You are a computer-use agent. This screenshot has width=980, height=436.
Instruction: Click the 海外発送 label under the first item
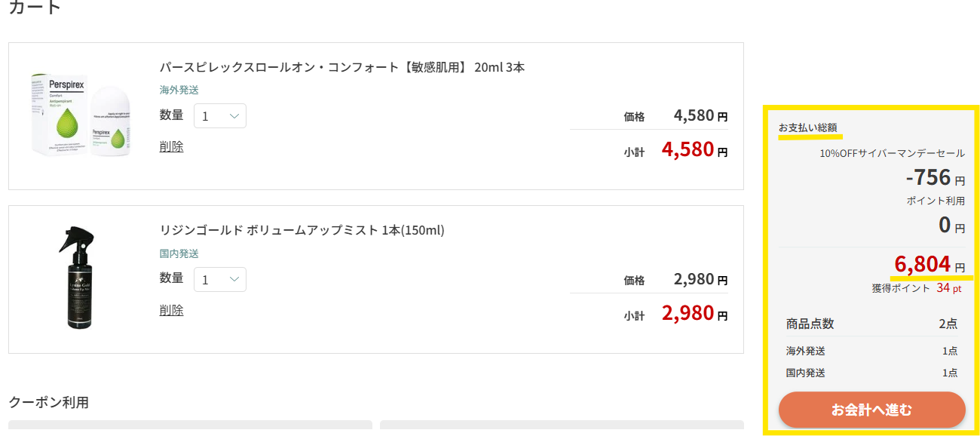(x=179, y=90)
